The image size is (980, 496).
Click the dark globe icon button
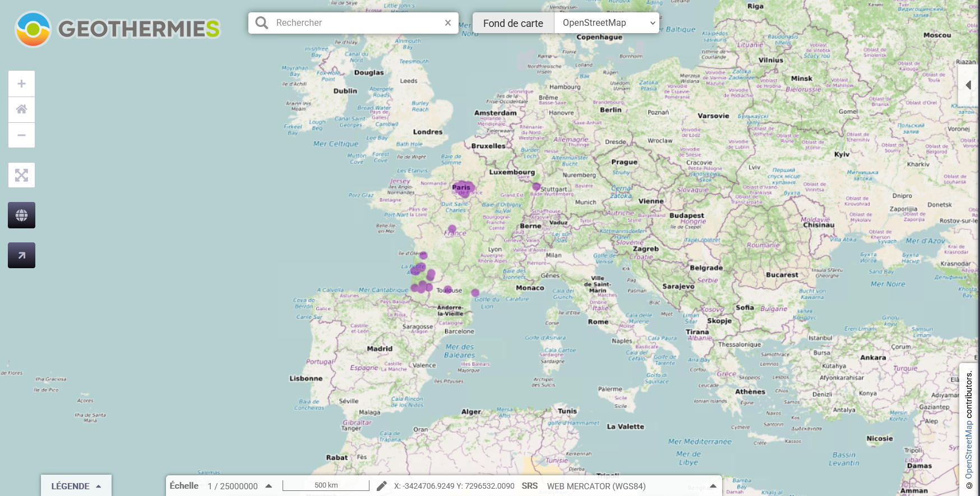tap(21, 215)
